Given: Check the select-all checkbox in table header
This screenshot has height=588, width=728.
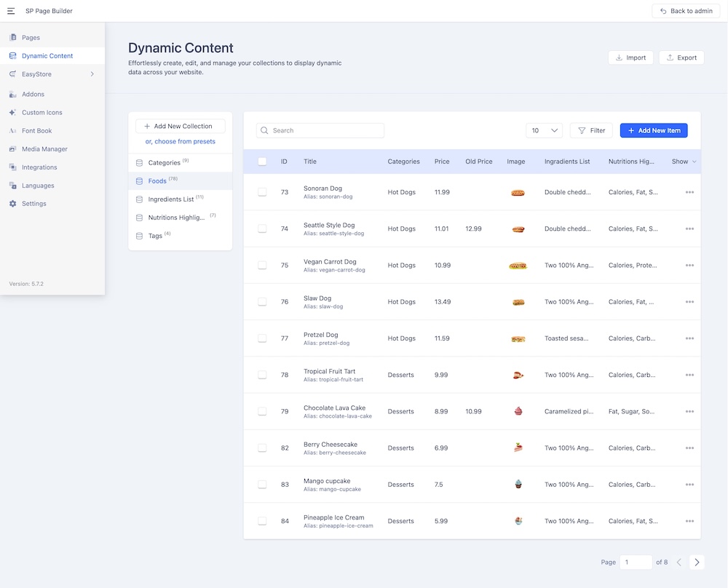Looking at the screenshot, I should (262, 162).
